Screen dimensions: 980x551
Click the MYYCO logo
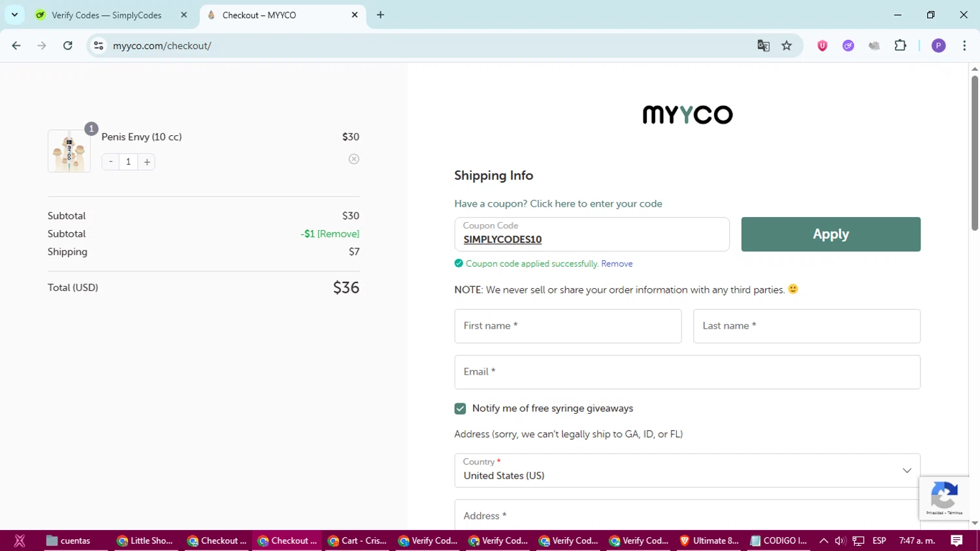(687, 115)
